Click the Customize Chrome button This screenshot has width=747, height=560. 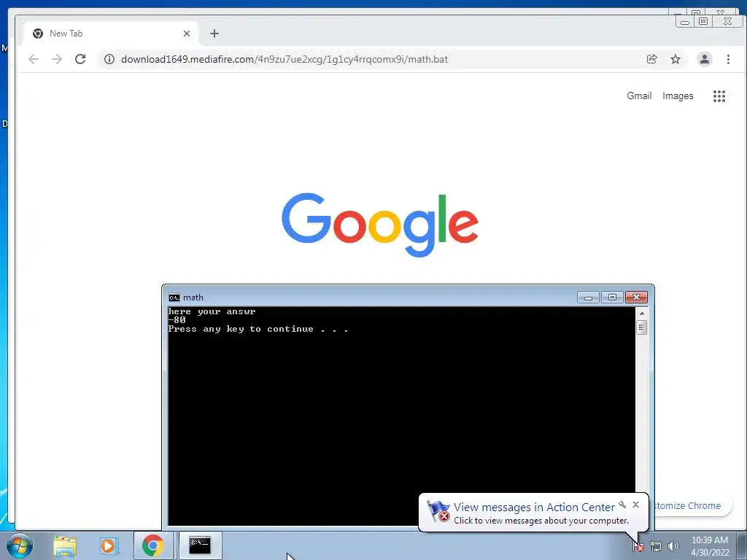pyautogui.click(x=690, y=506)
